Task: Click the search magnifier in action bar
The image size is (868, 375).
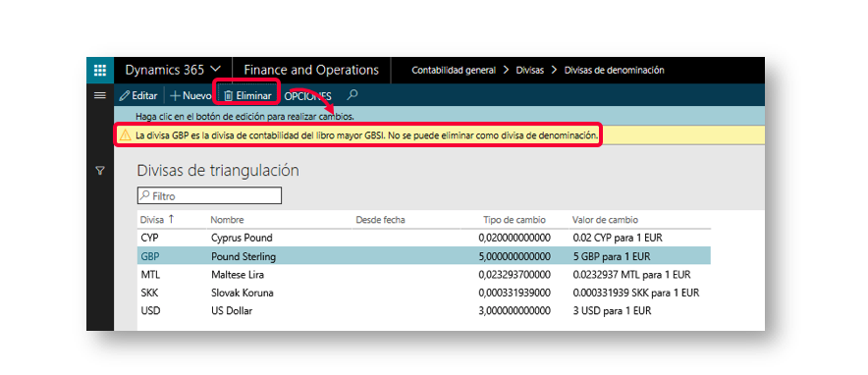Action: pyautogui.click(x=353, y=95)
